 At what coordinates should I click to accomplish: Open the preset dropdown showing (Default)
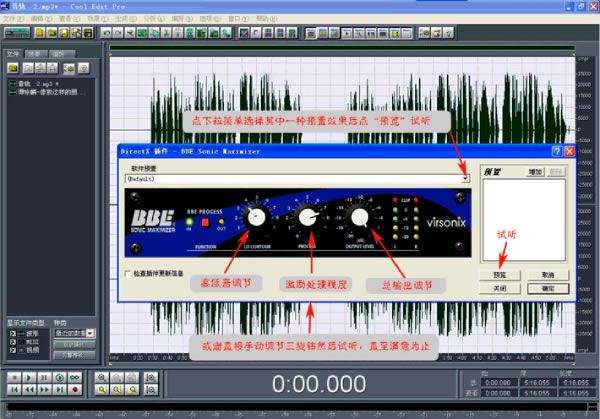click(465, 178)
